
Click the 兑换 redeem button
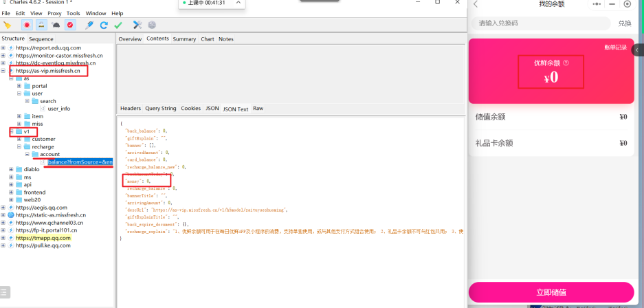(x=625, y=23)
